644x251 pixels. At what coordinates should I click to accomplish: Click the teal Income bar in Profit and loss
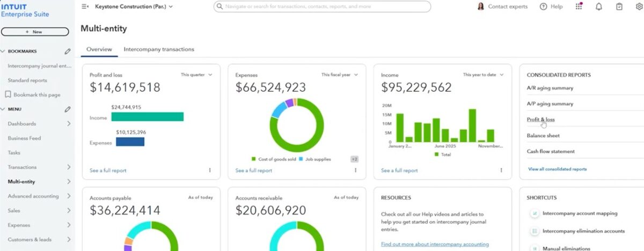click(148, 116)
